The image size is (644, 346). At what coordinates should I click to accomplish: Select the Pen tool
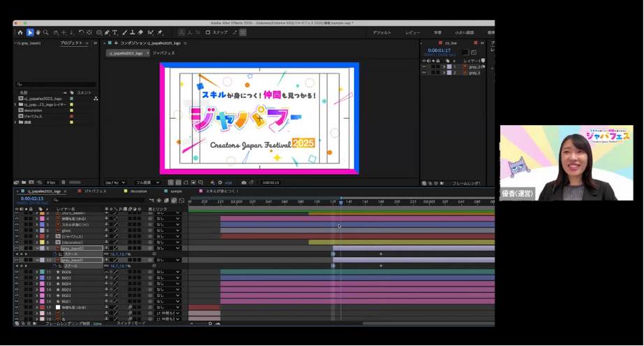tap(107, 32)
